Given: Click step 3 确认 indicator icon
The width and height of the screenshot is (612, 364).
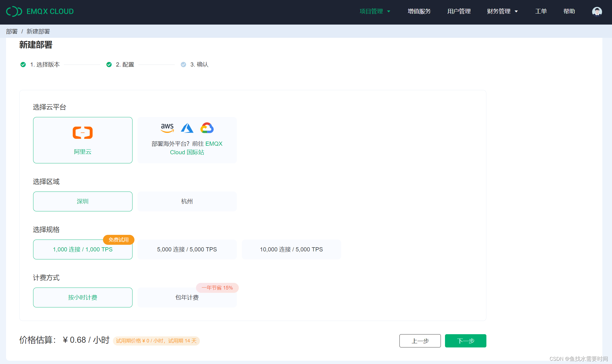Looking at the screenshot, I should [183, 65].
